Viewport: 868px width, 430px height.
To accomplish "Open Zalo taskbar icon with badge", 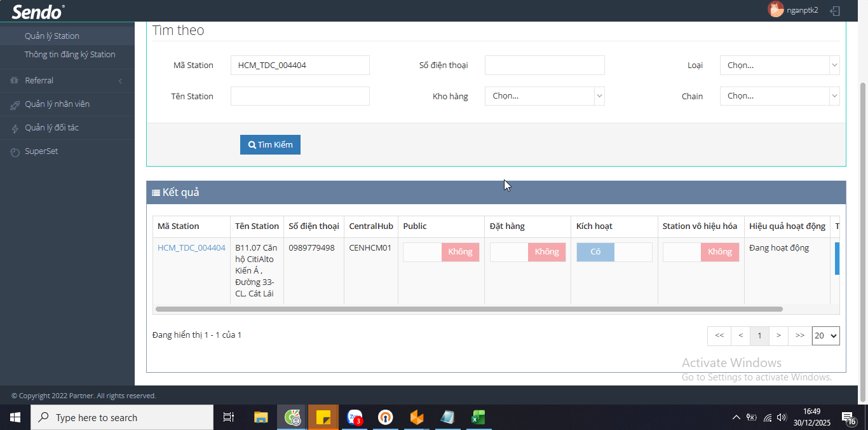I will click(355, 417).
